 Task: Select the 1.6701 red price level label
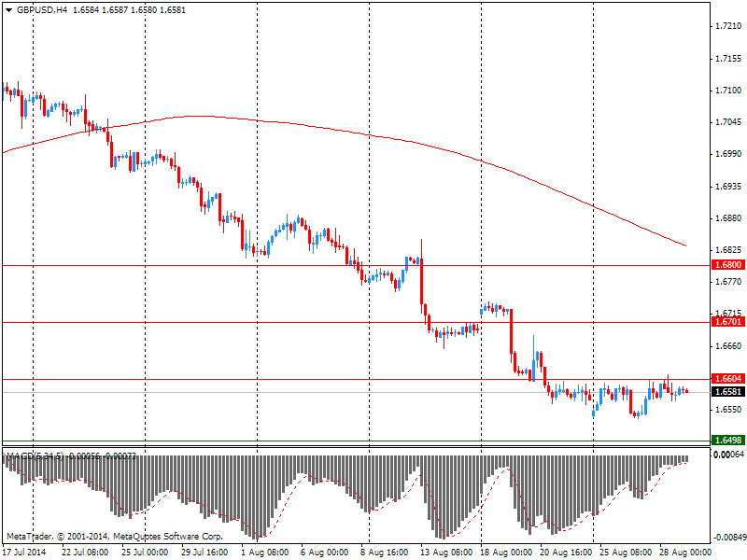tap(727, 322)
